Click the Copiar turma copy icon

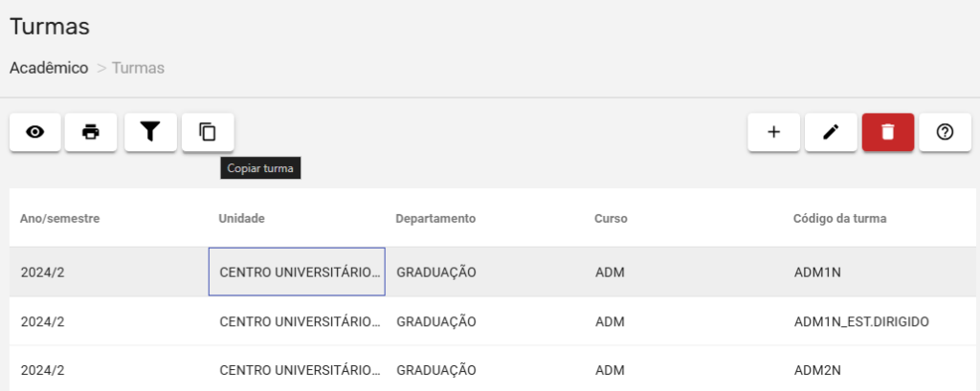[208, 133]
